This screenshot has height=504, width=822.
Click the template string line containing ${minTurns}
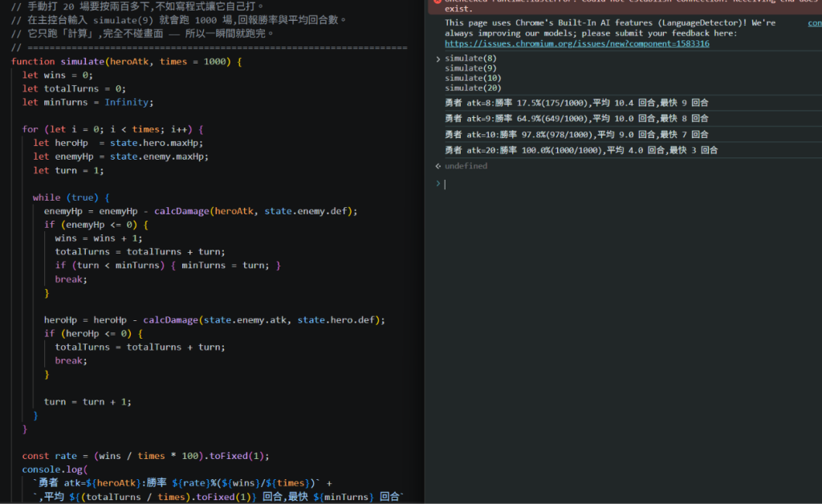218,497
